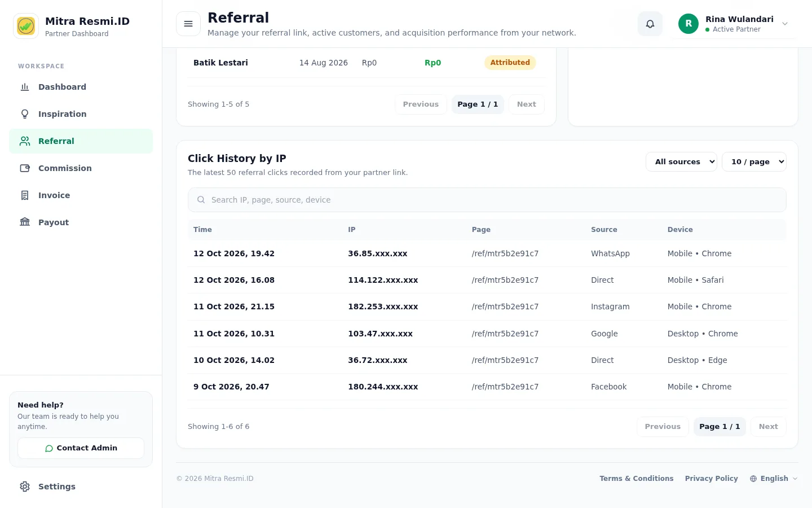Go to Dashboard in sidebar
The image size is (812, 508).
pyautogui.click(x=81, y=87)
